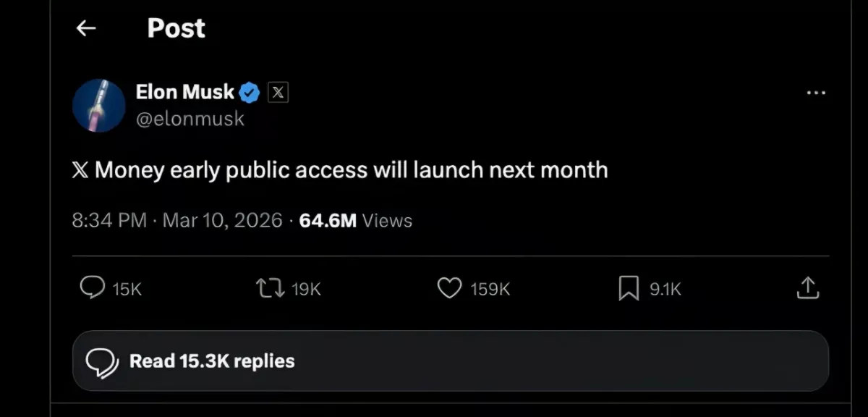Click the 64.6M Views counter
The image size is (868, 417).
click(x=353, y=220)
